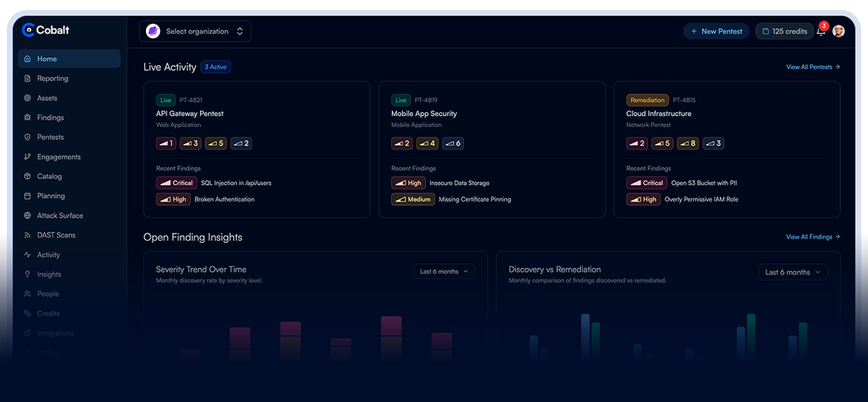Open the Mobile App Security card title
Image resolution: width=868 pixels, height=402 pixels.
(x=424, y=114)
